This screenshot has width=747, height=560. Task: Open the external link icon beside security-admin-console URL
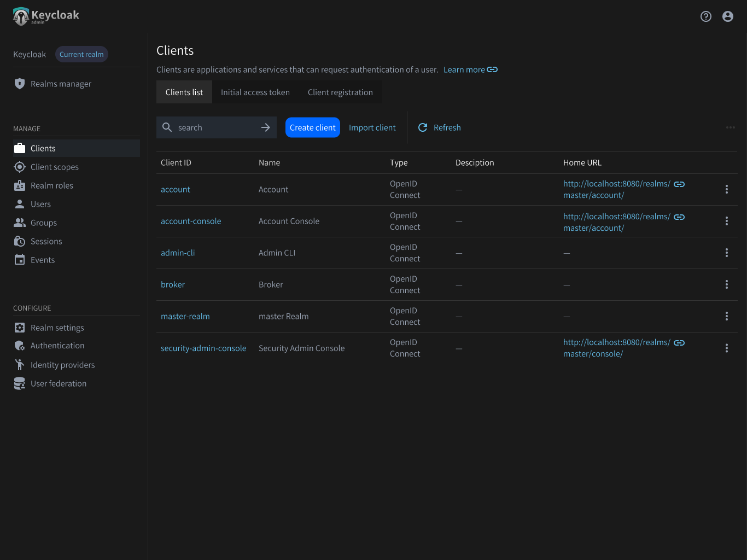click(679, 342)
